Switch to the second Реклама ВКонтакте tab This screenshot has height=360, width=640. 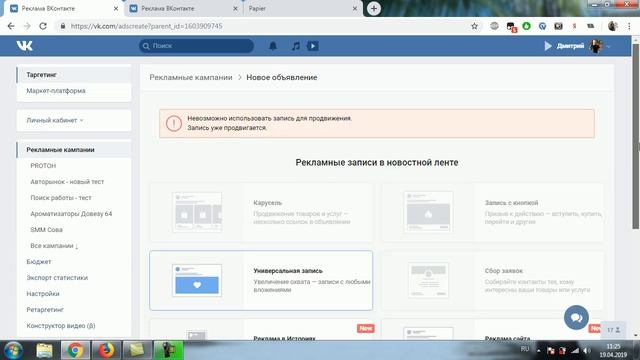(184, 9)
